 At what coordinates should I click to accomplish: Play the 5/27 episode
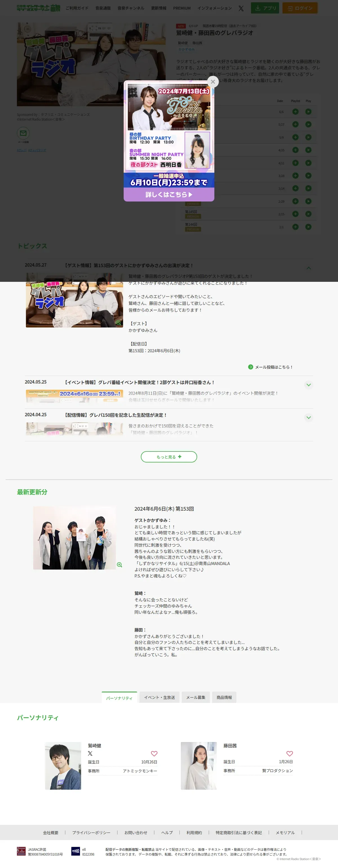click(x=308, y=124)
